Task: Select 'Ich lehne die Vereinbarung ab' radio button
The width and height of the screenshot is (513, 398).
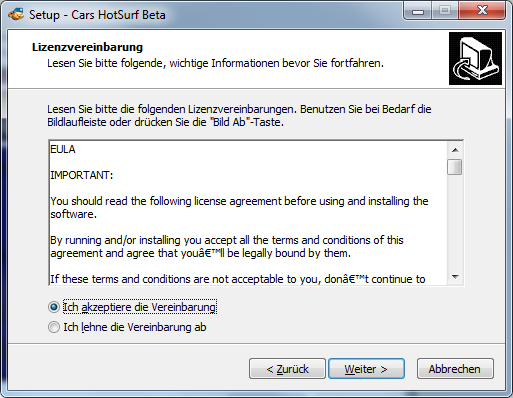Action: [54, 327]
